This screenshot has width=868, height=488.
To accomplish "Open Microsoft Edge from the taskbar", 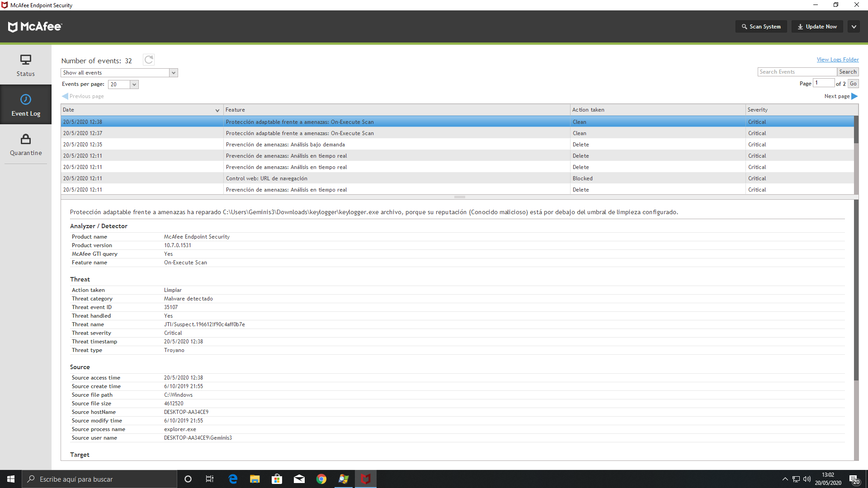I will click(x=233, y=479).
